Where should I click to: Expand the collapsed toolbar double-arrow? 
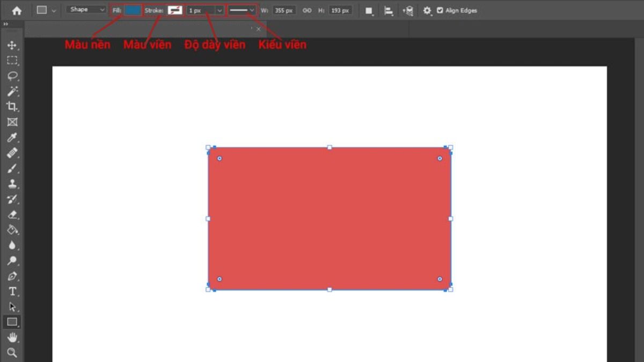(5, 24)
